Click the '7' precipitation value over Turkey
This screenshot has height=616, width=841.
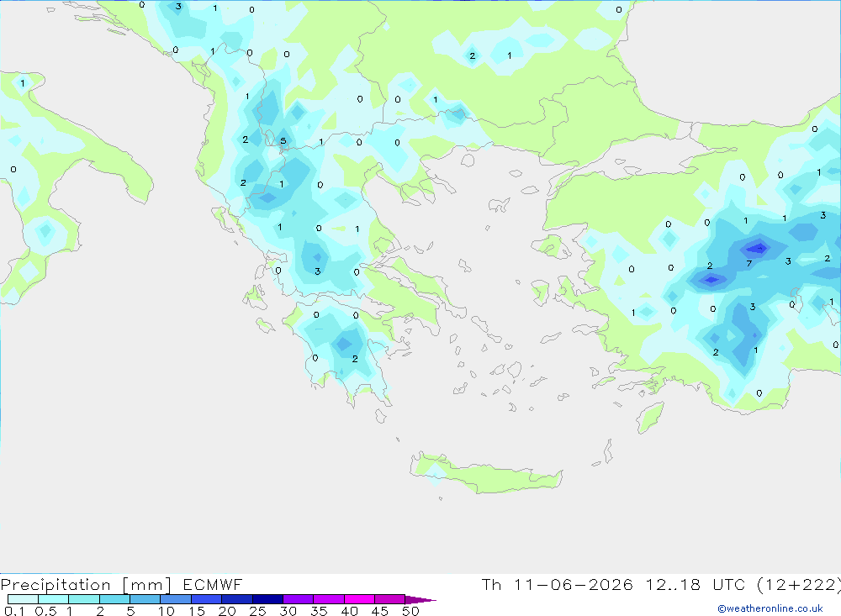tap(749, 263)
